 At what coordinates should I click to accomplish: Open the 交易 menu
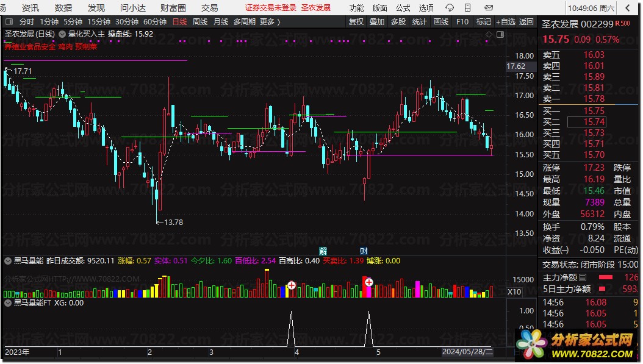coord(209,8)
